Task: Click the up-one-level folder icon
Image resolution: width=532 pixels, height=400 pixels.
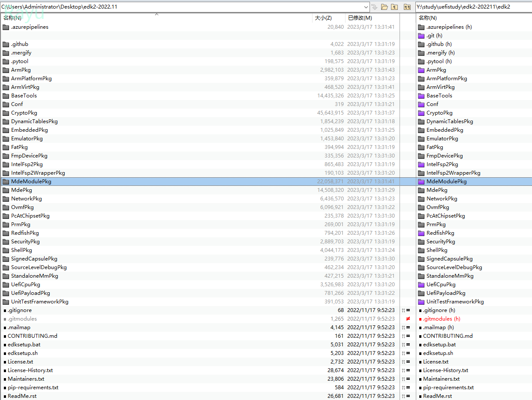Action: pos(395,7)
